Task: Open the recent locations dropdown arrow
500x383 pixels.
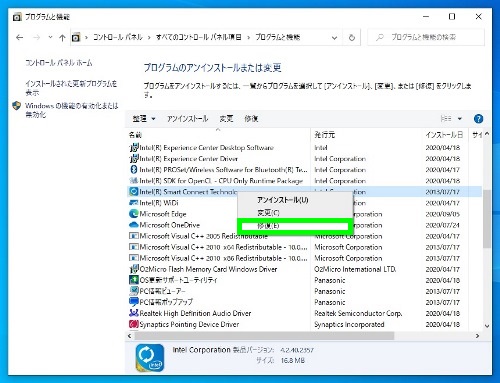Action: [50, 37]
